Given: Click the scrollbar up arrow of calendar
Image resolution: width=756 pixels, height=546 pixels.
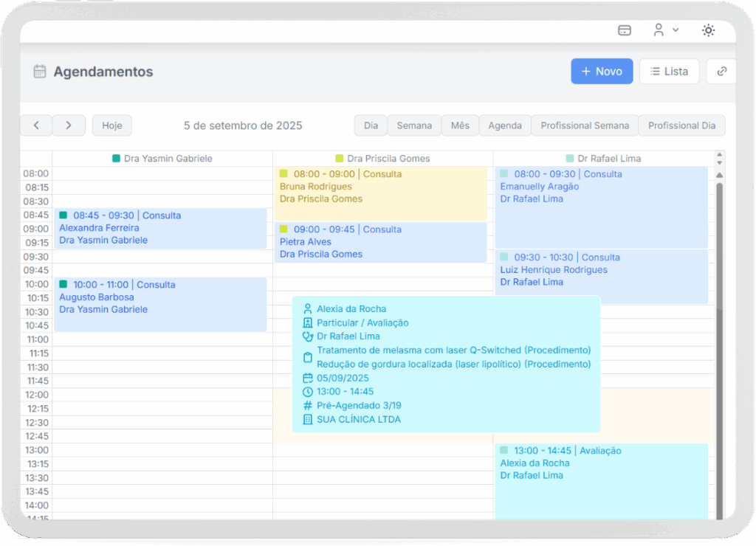Looking at the screenshot, I should coord(719,175).
